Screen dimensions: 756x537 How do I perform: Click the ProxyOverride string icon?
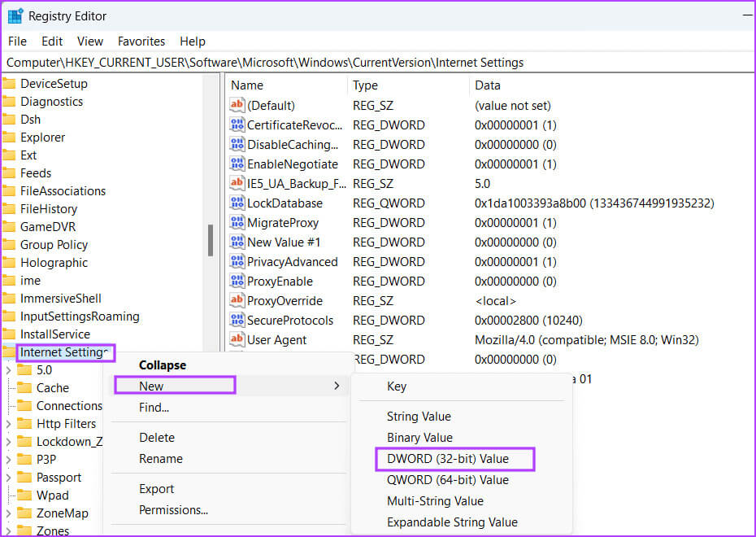click(237, 300)
